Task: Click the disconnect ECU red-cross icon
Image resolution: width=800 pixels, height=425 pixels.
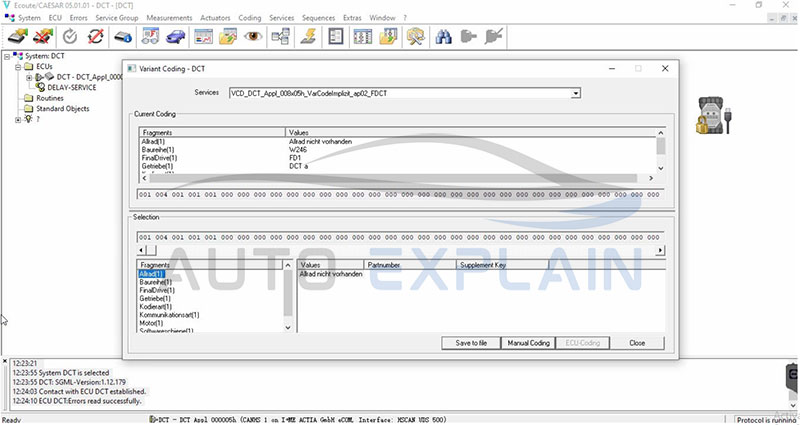Action: click(43, 37)
